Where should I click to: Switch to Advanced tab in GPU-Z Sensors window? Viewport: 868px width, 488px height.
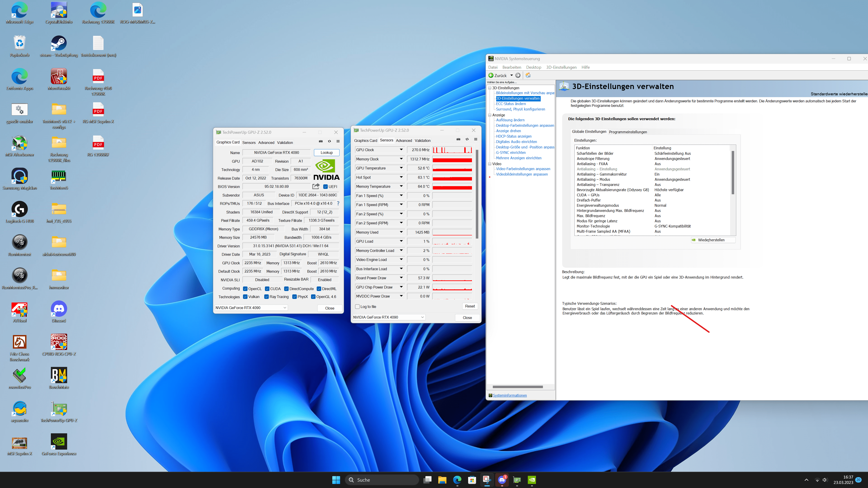tap(404, 141)
